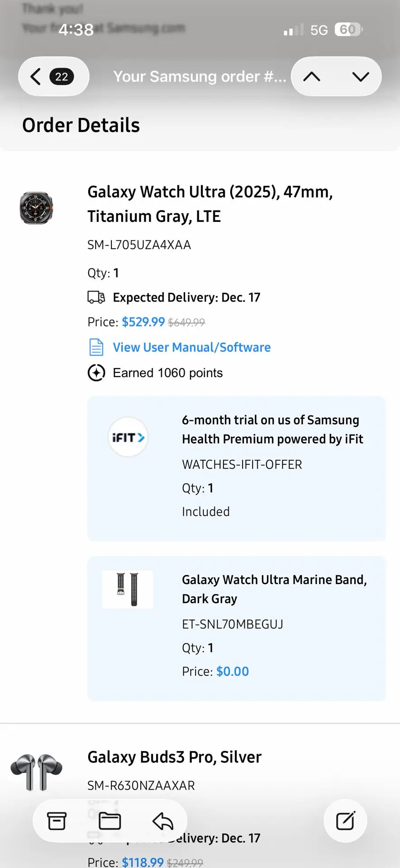The height and width of the screenshot is (868, 400).
Task: Tap the archive icon in bottom toolbar
Action: [x=57, y=821]
